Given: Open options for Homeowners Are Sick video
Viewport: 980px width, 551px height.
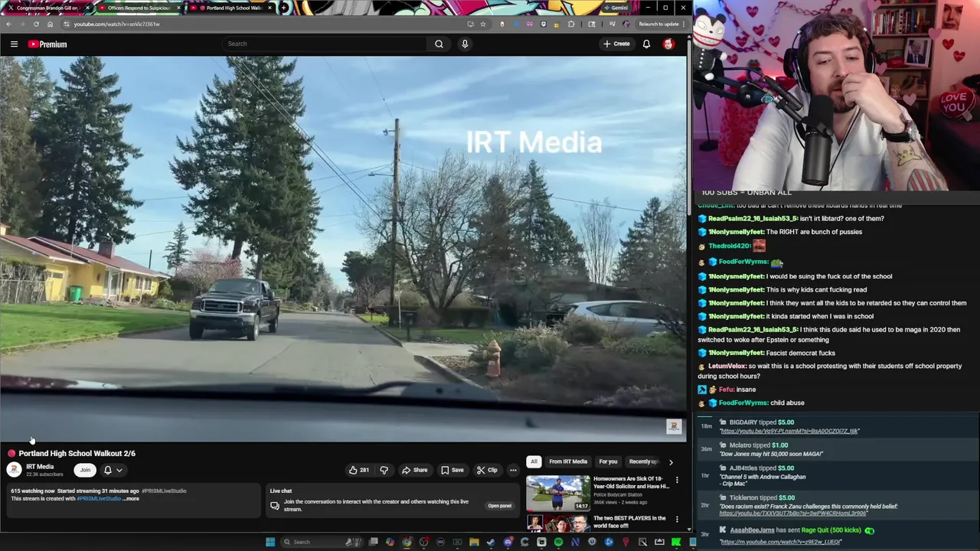Looking at the screenshot, I should click(677, 480).
